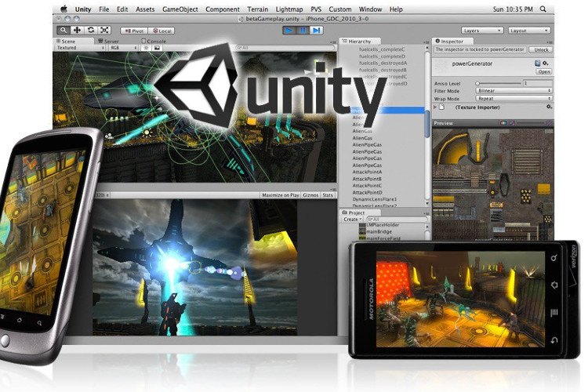Switch to the Console tab

tap(154, 42)
